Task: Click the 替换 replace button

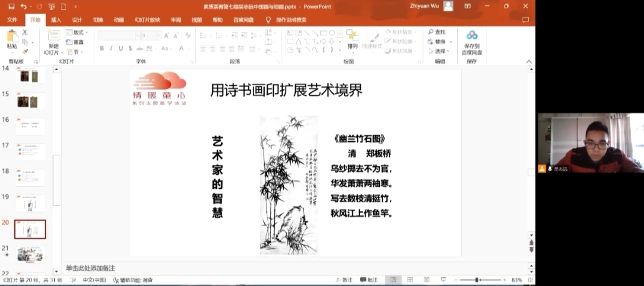Action: [x=439, y=42]
